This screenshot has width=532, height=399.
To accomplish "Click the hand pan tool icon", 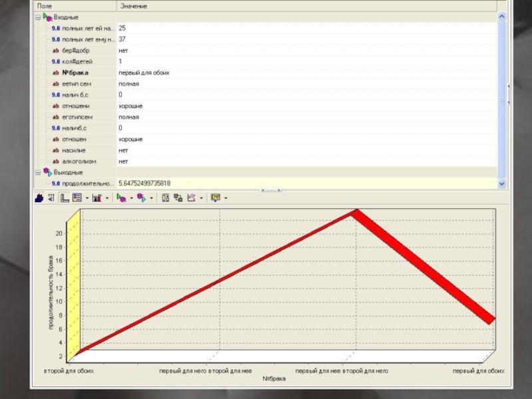I will point(39,198).
